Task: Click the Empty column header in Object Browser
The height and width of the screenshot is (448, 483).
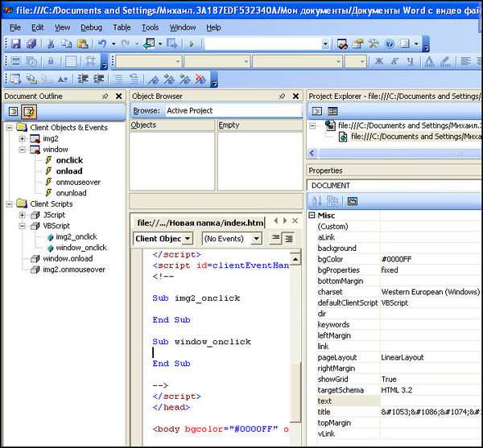Action: click(x=260, y=125)
